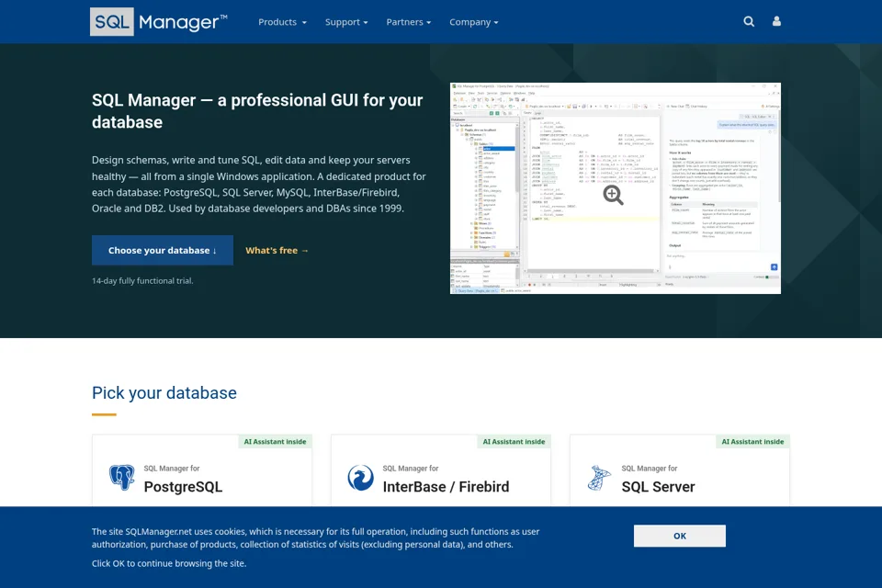Expand the Partners menu
882x588 pixels.
(x=408, y=22)
